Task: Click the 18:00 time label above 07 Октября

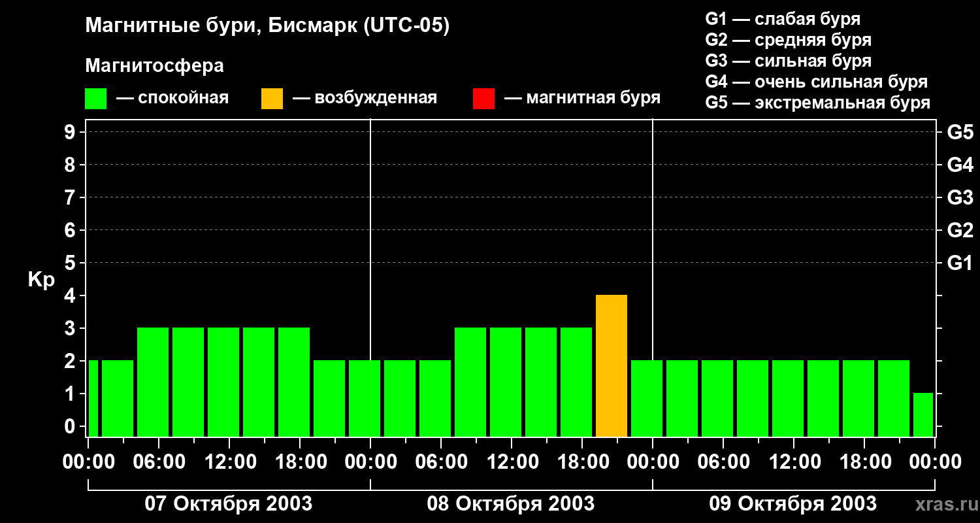Action: pos(300,462)
